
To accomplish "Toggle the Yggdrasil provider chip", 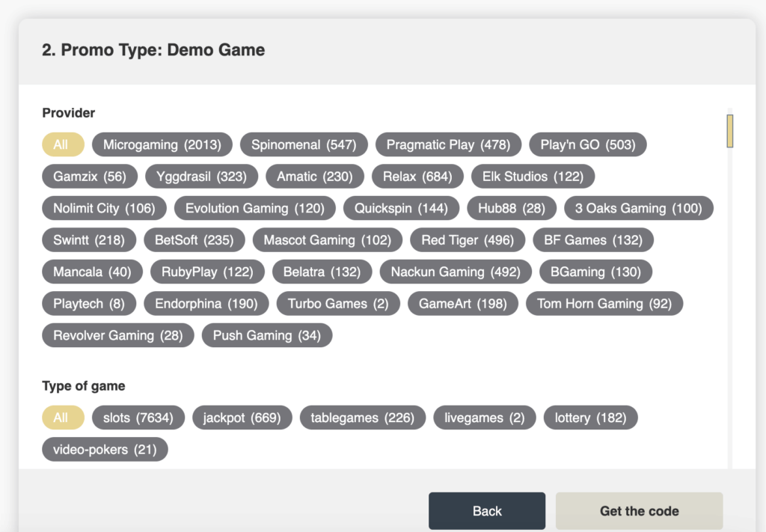I will [x=201, y=177].
